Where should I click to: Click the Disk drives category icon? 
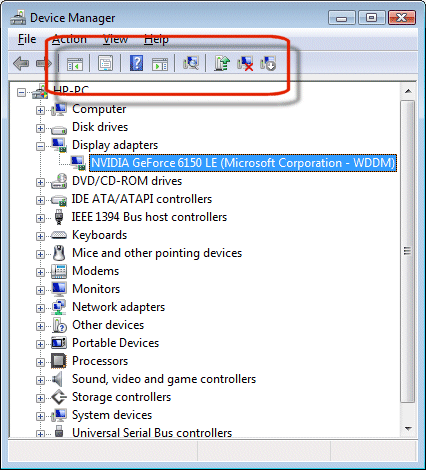coord(59,129)
